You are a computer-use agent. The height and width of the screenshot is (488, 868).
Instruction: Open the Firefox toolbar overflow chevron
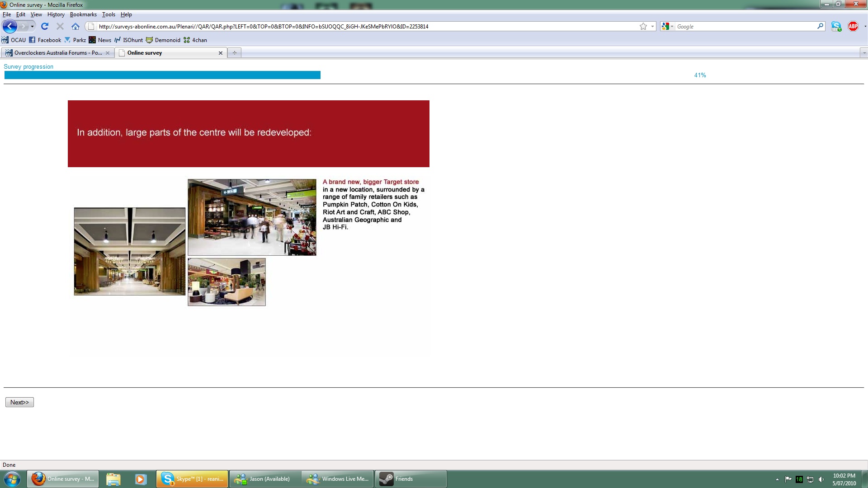tap(865, 26)
